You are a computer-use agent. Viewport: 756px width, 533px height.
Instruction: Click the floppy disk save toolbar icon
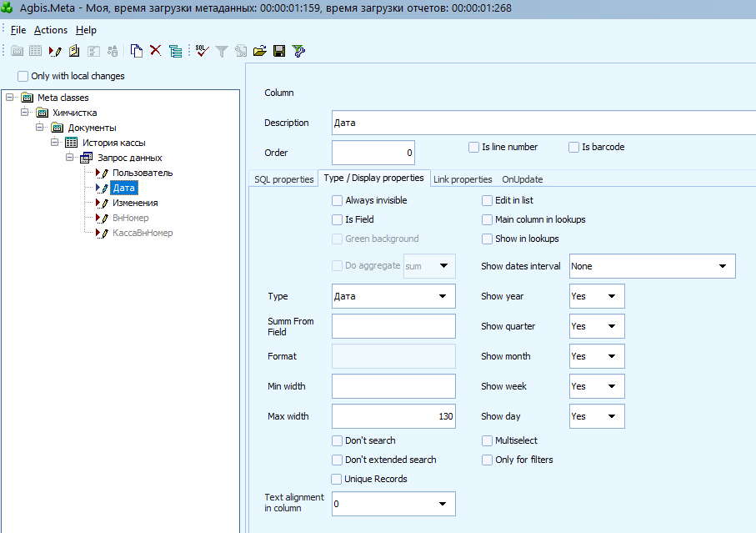click(x=279, y=51)
